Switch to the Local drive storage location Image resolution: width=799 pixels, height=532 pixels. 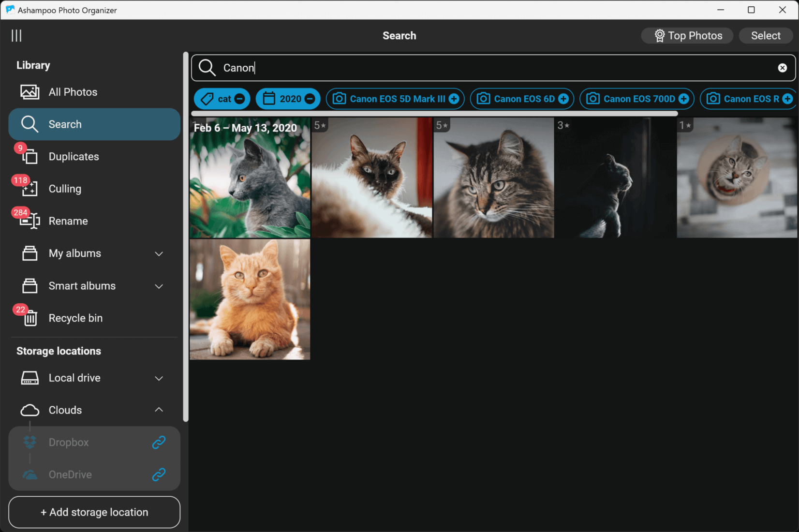tap(74, 378)
